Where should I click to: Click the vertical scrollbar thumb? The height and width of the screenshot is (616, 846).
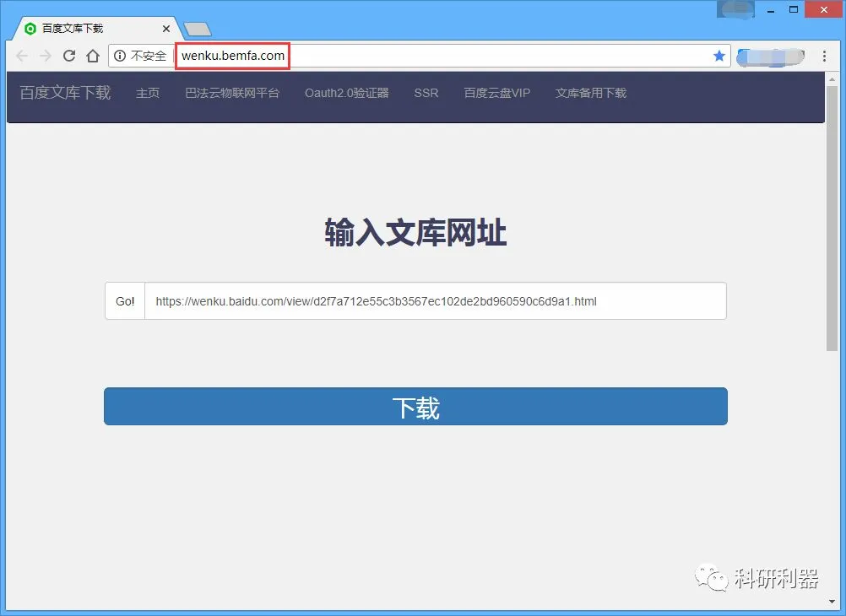click(x=832, y=218)
